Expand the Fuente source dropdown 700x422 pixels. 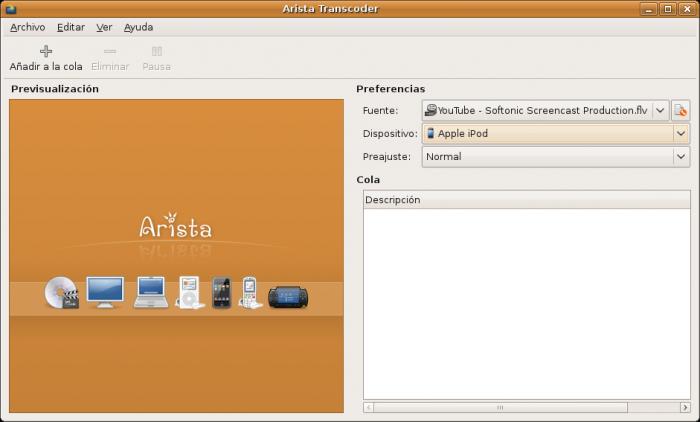pyautogui.click(x=660, y=111)
